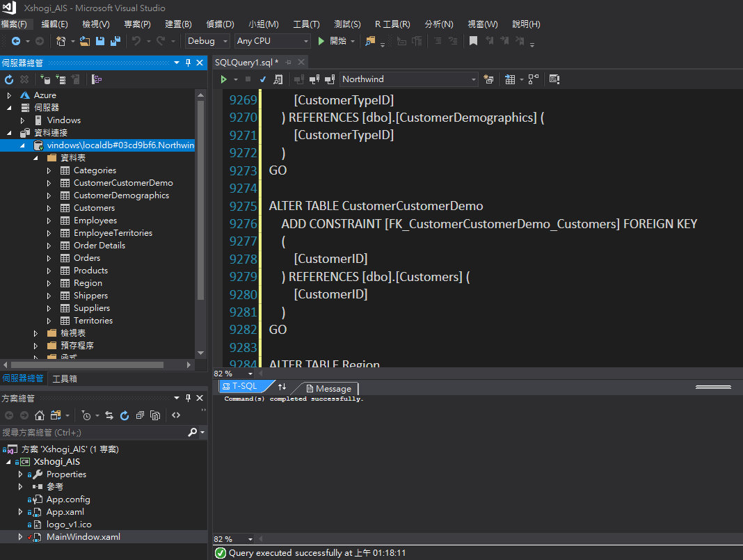Include the actual execution plan

point(534,79)
